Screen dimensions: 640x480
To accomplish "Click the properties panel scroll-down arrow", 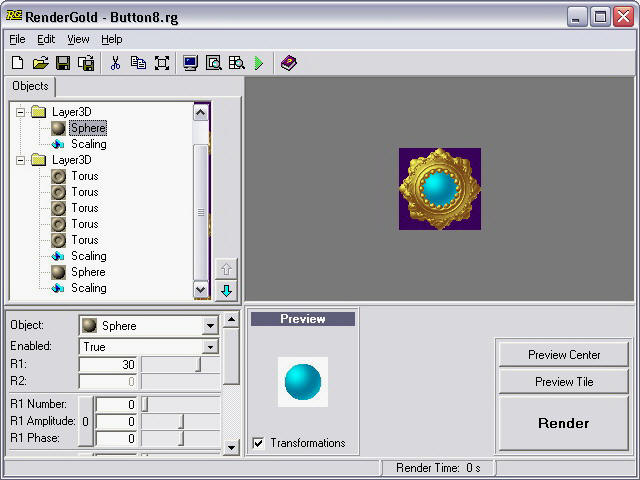I will [231, 447].
